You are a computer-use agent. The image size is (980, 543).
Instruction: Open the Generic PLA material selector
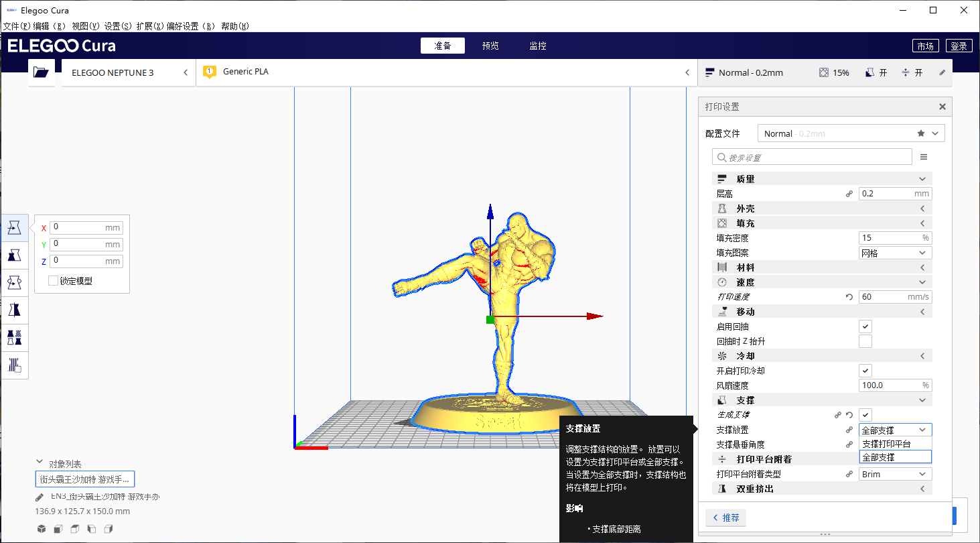point(447,72)
